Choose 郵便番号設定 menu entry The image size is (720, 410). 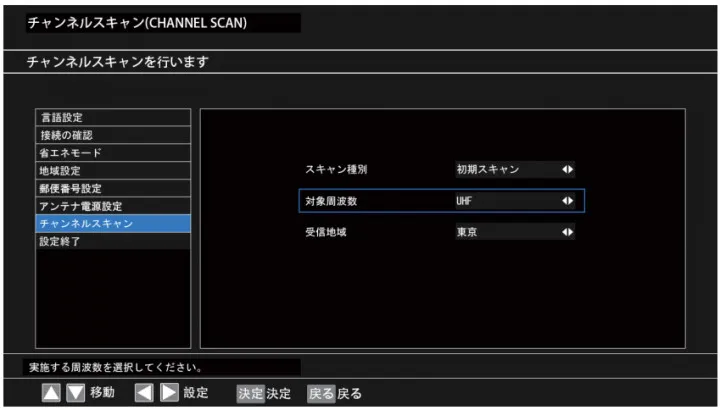coord(112,188)
